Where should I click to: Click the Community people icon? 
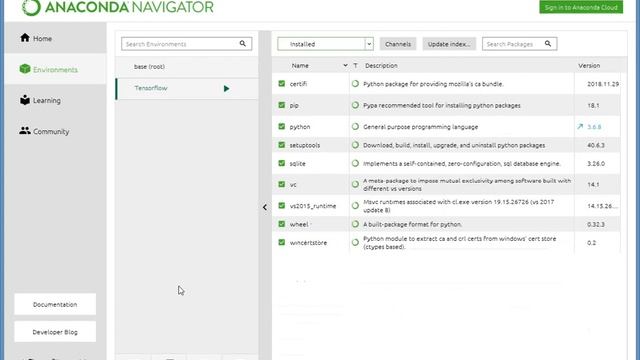24,131
